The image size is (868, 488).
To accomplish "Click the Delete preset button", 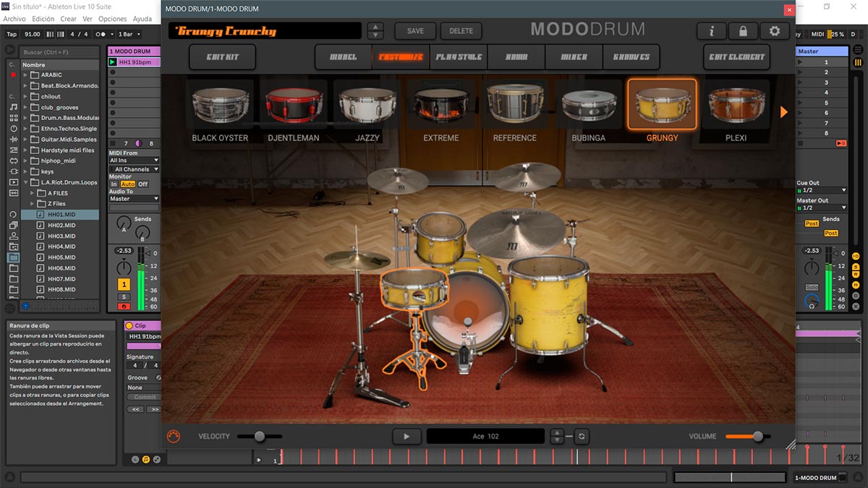I will click(x=461, y=31).
